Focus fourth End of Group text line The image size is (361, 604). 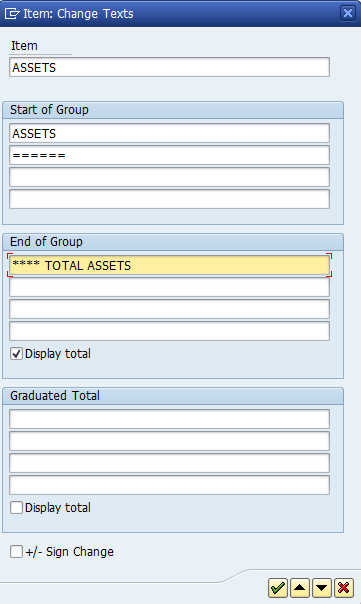pyautogui.click(x=170, y=331)
